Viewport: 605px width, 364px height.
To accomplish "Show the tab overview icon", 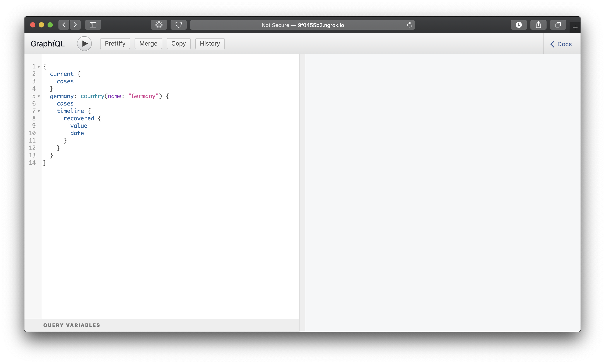I will click(x=558, y=25).
